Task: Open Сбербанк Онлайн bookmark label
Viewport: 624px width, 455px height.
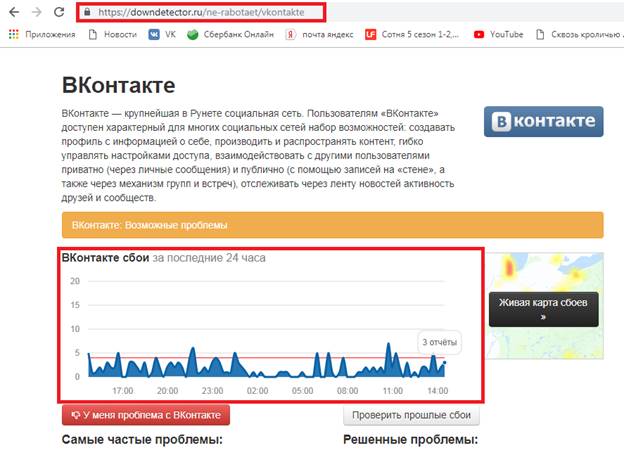Action: point(239,35)
